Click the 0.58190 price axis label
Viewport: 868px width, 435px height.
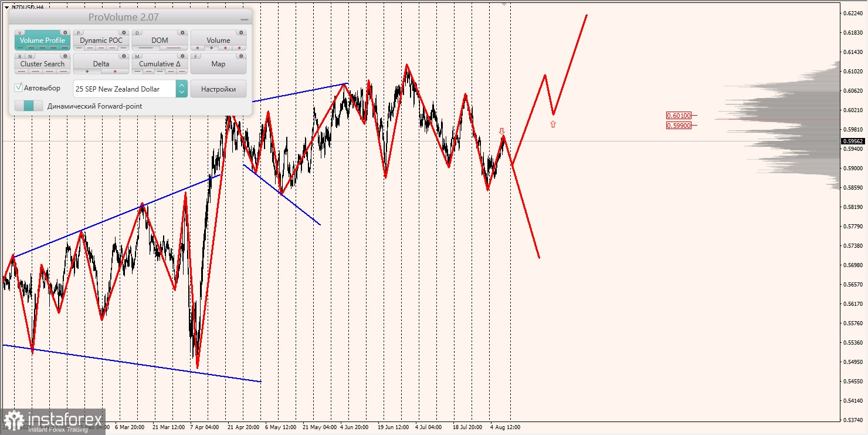[852, 207]
